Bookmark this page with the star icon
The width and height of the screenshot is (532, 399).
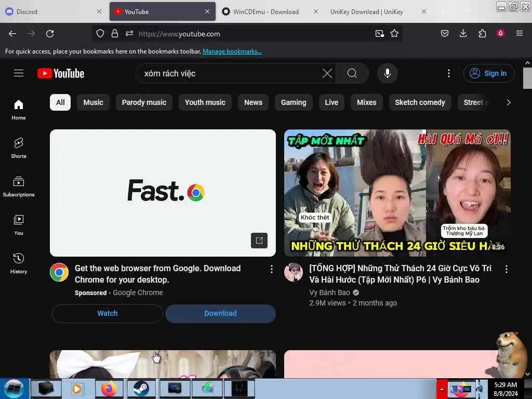click(x=394, y=33)
